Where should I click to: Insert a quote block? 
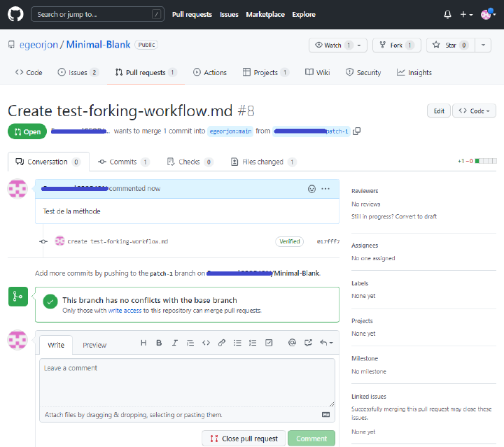coord(190,343)
